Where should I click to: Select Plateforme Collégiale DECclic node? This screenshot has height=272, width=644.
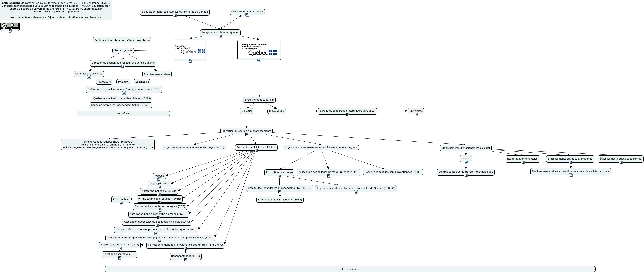pyautogui.click(x=159, y=191)
